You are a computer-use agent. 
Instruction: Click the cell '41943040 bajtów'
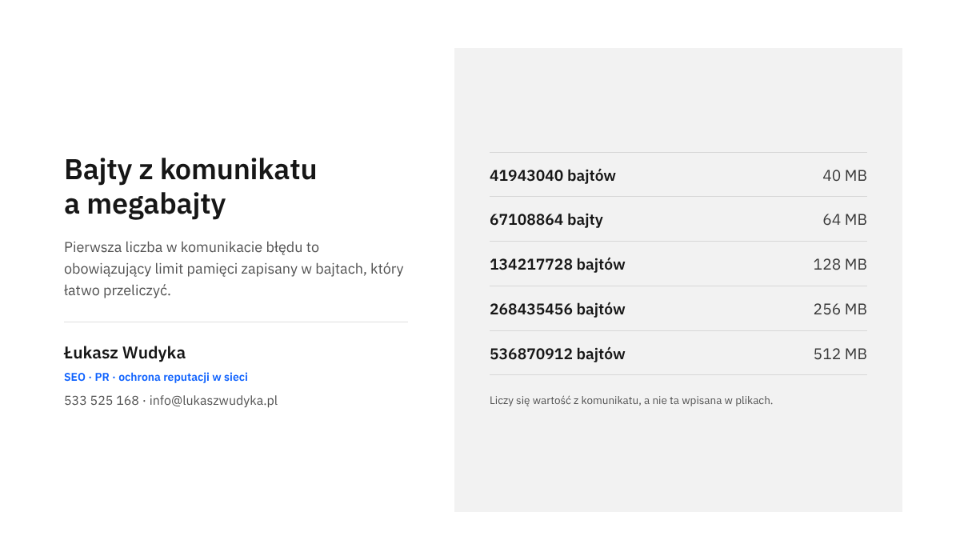[553, 175]
